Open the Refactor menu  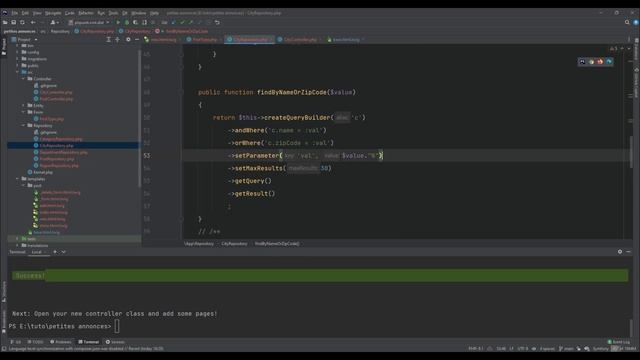[x=86, y=13]
